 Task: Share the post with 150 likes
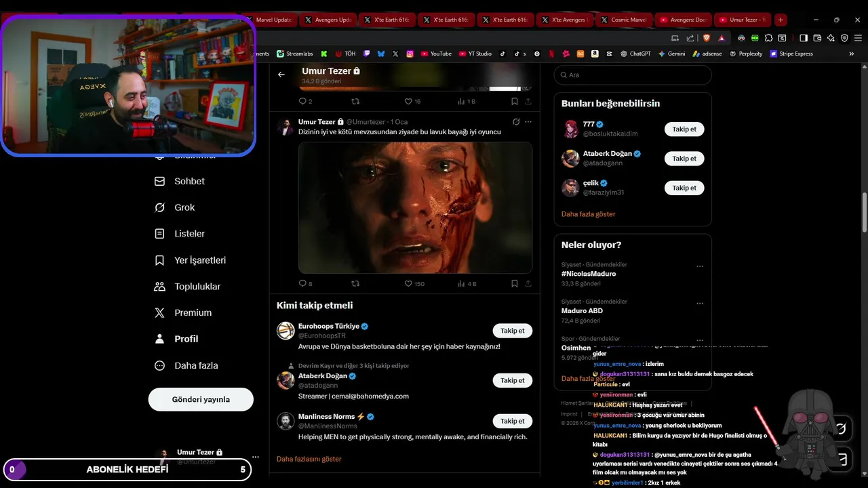(528, 283)
